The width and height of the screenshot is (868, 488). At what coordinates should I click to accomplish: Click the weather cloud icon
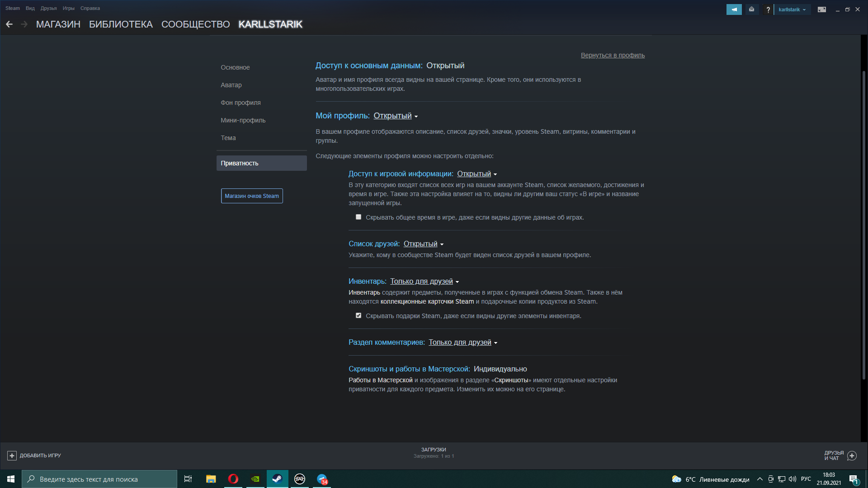pos(676,479)
